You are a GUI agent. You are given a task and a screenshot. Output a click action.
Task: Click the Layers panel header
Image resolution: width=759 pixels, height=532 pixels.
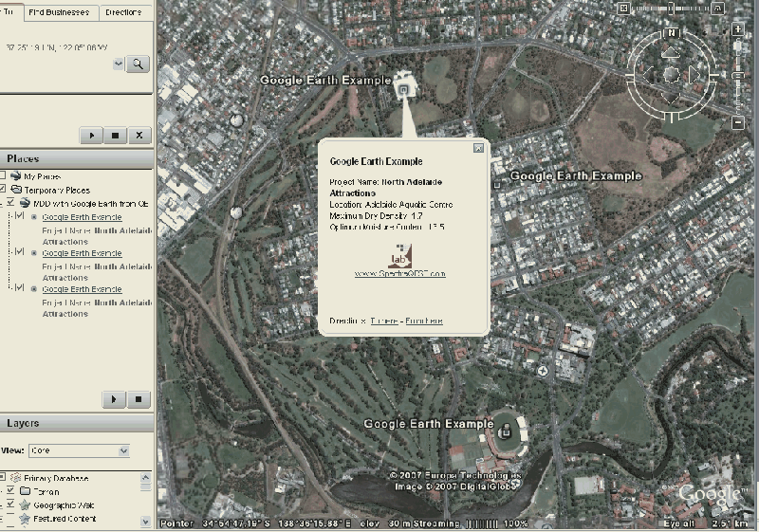[x=77, y=423]
